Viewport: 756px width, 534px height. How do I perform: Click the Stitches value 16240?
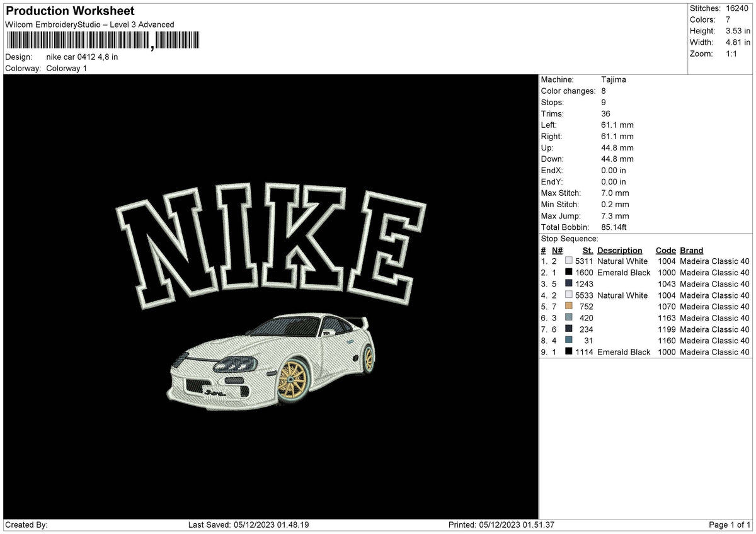point(738,8)
